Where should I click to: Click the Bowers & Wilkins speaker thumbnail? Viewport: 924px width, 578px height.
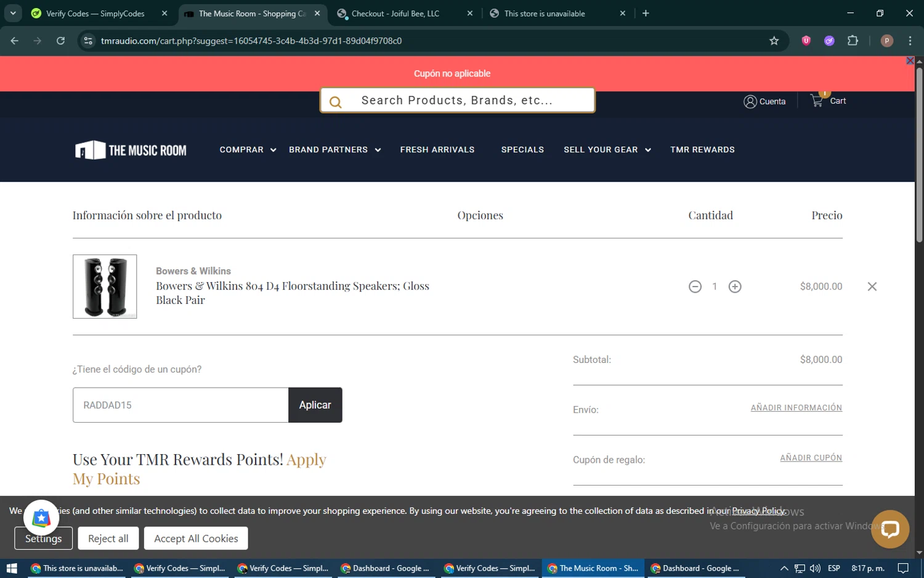(x=105, y=287)
